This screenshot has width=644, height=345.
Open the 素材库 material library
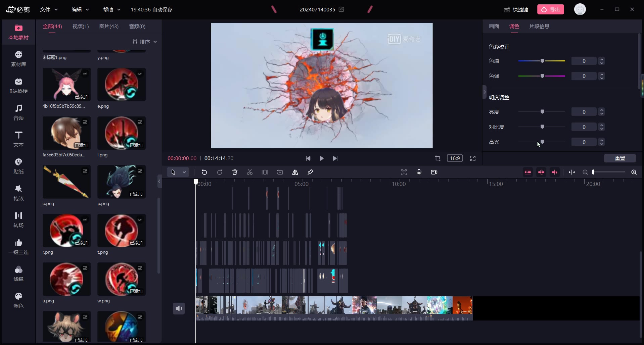tap(18, 59)
